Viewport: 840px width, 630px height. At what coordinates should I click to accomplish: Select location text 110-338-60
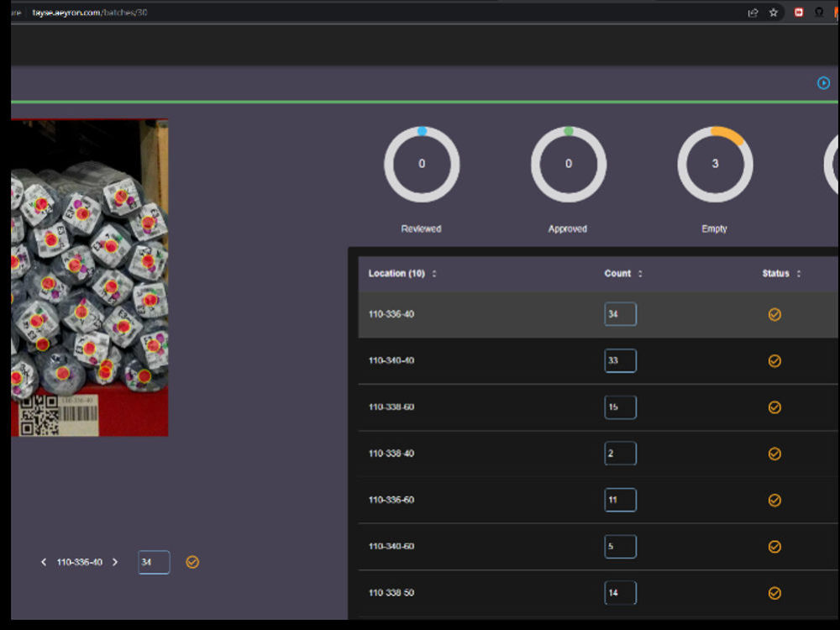[391, 407]
